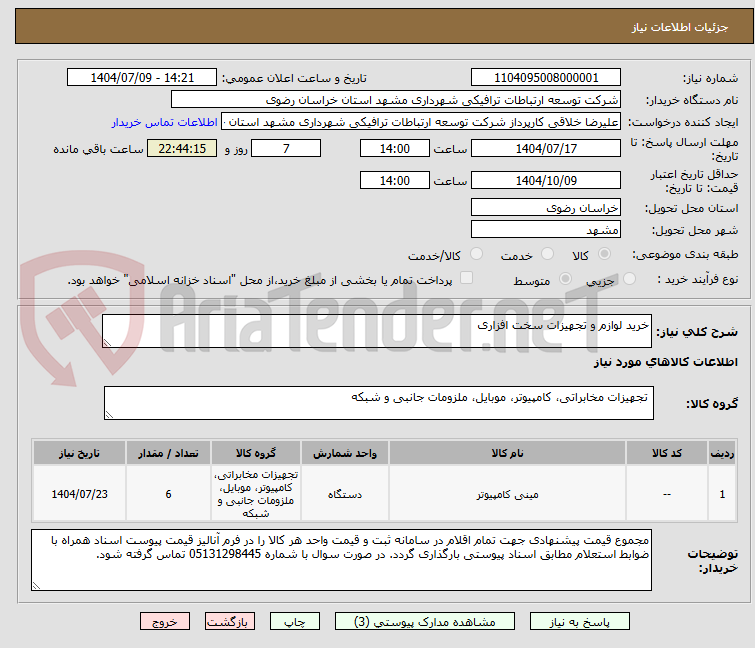Image resolution: width=755 pixels, height=648 pixels.
Task: Click the resize handle of general description box
Action: [107, 342]
